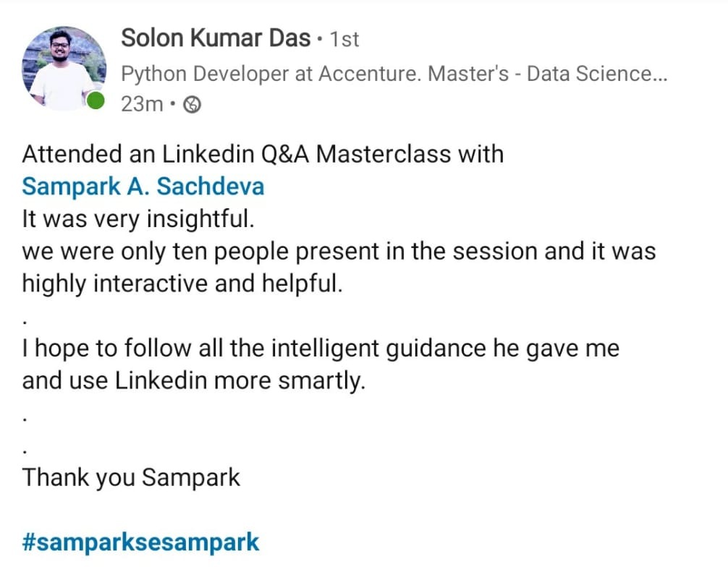Select the "It was very insightful." sentence
The image size is (728, 567).
138,218
